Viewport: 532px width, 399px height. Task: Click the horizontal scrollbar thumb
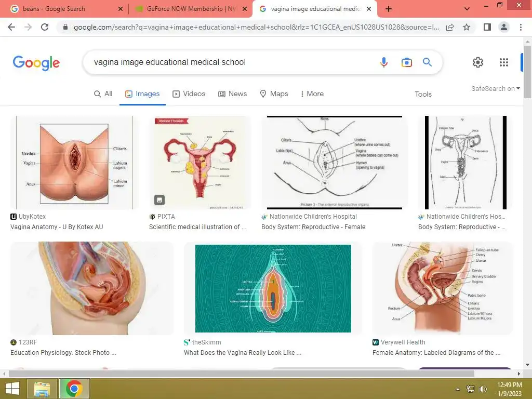click(241, 374)
